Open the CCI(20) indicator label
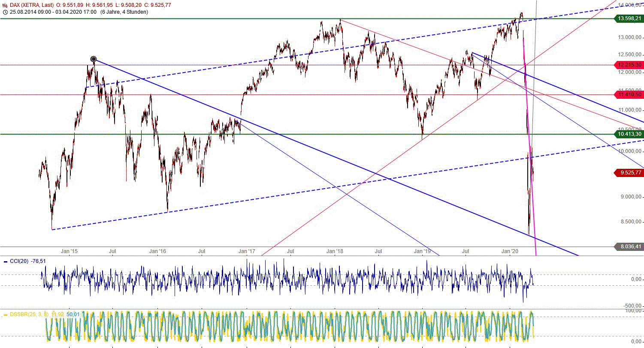 click(x=19, y=261)
